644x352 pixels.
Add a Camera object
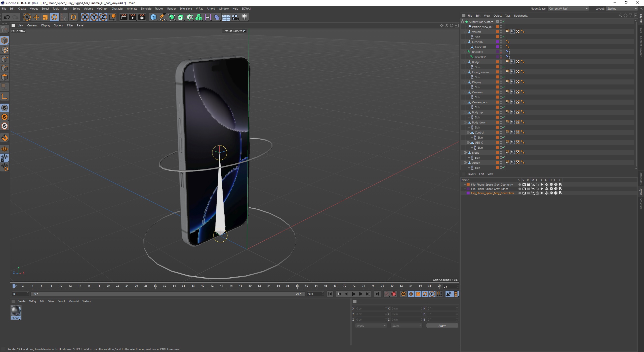[x=235, y=17]
